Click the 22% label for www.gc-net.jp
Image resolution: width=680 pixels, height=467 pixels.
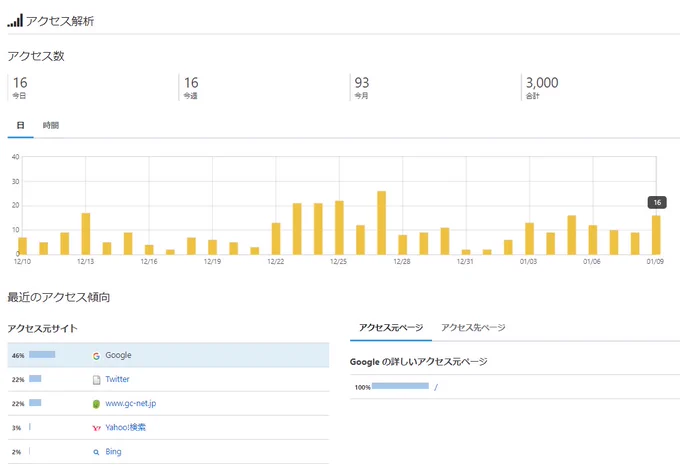[x=18, y=404]
